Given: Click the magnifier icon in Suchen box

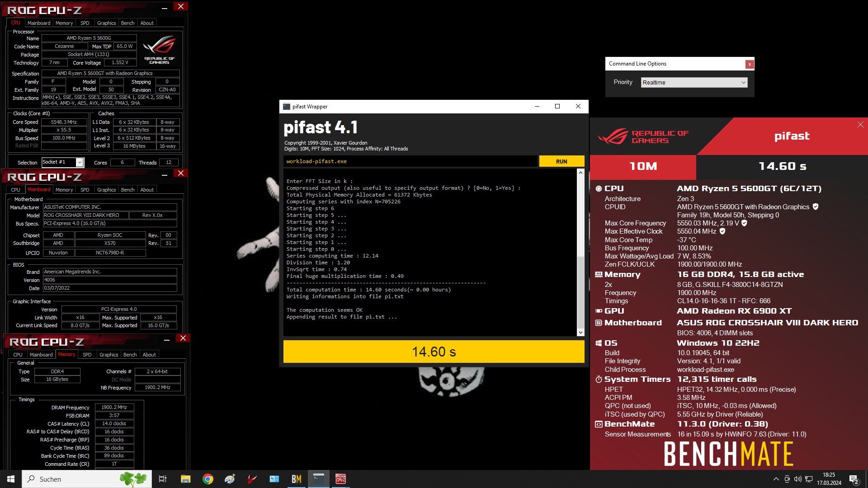Looking at the screenshot, I should point(31,479).
